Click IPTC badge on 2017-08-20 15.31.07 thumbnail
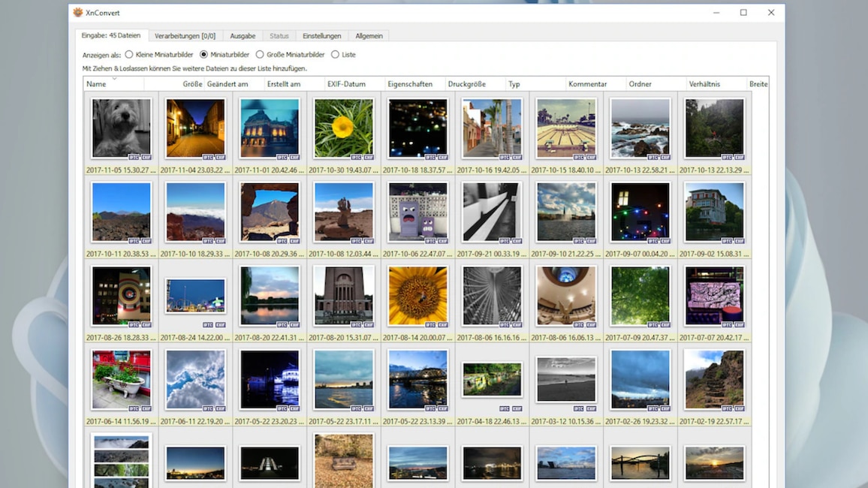The height and width of the screenshot is (488, 868). (356, 325)
